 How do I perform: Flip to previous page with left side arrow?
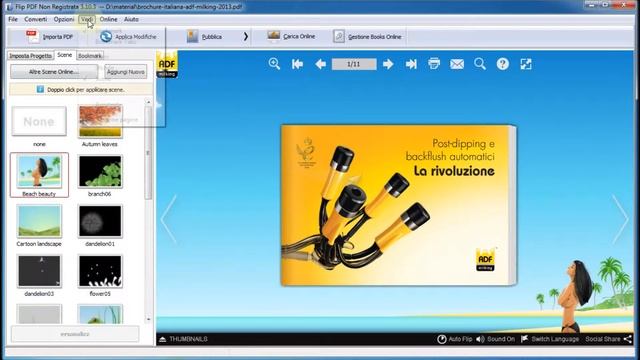[x=168, y=219]
